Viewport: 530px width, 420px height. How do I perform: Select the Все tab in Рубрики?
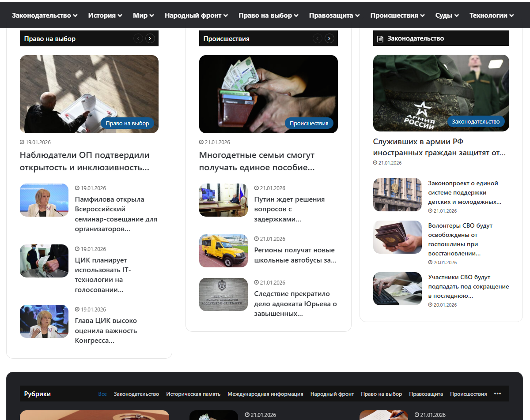point(102,394)
